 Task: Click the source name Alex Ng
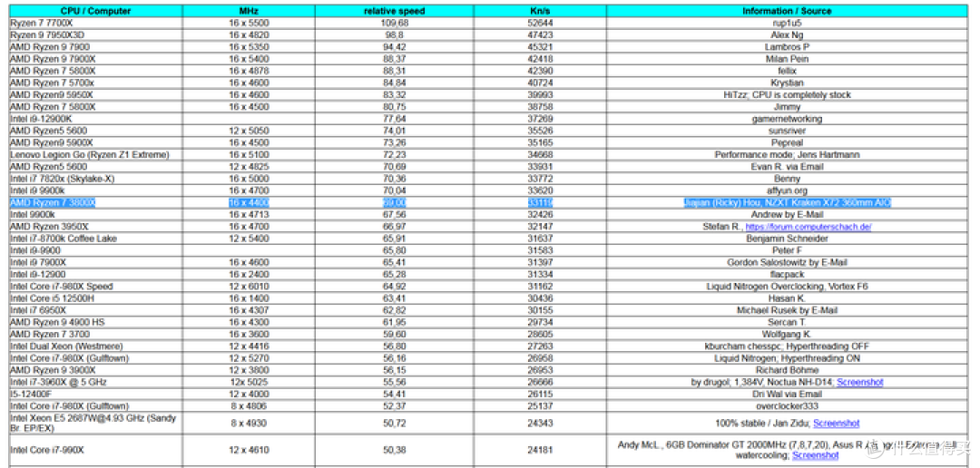pyautogui.click(x=787, y=35)
